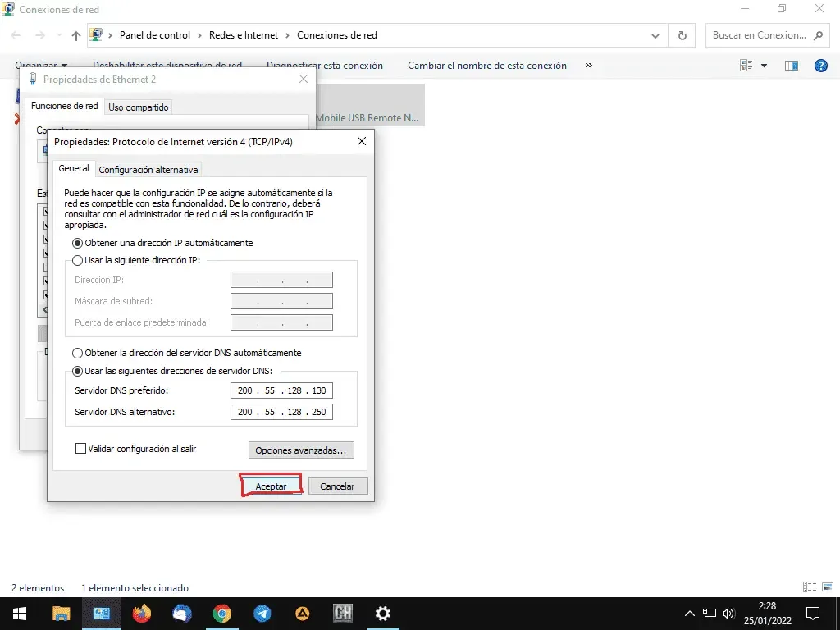Screen dimensions: 840x630
Task: Expand chevron after Panel de control breadcrumb
Action: [200, 35]
